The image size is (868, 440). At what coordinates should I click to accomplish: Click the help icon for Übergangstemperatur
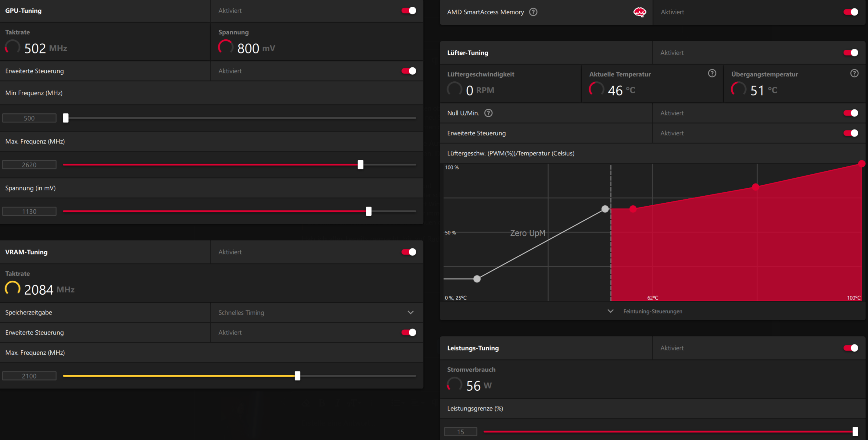point(854,73)
